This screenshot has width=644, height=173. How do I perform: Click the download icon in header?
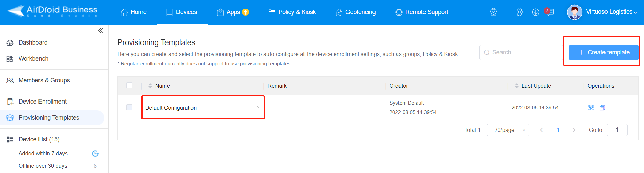point(536,12)
